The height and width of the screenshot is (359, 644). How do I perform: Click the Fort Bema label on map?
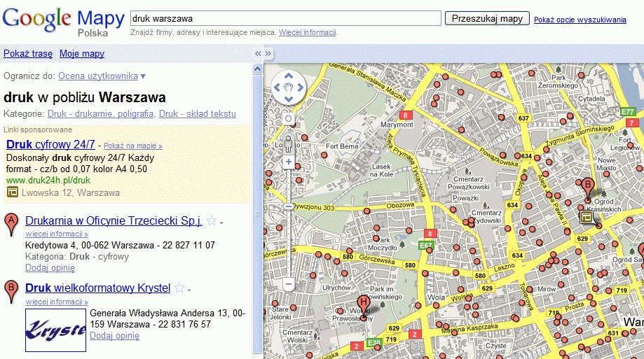342,146
